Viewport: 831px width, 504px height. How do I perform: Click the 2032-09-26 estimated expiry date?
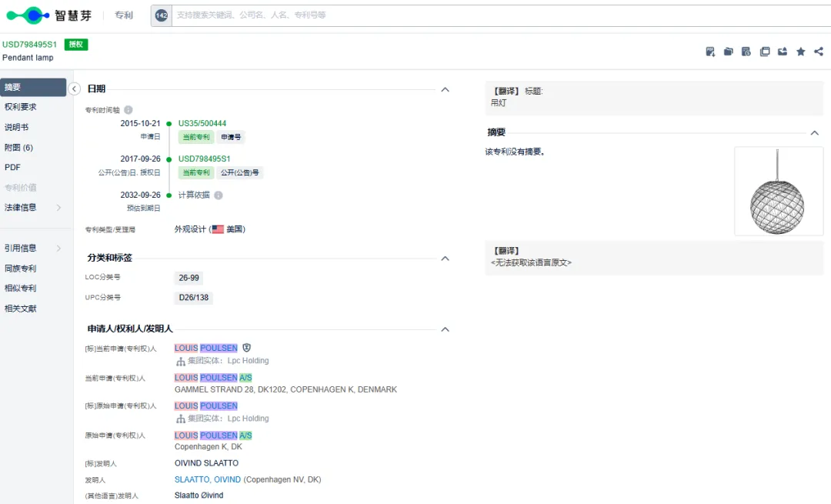pos(140,195)
